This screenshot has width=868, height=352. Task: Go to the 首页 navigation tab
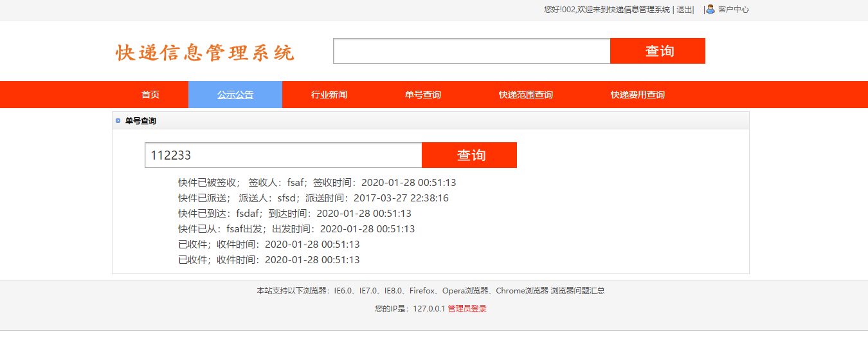click(150, 95)
